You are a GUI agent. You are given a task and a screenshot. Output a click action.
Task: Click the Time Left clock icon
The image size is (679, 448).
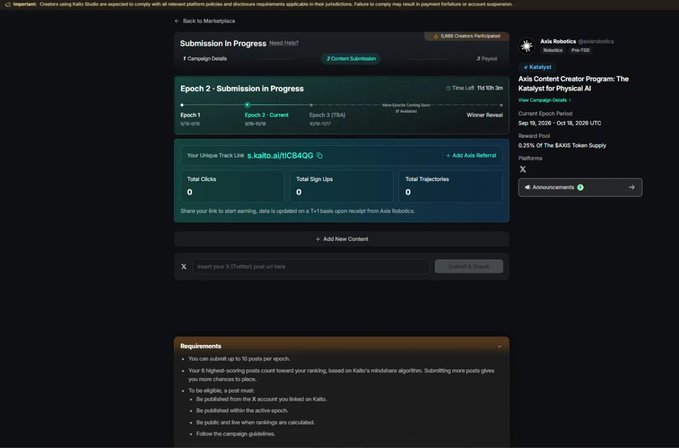tap(448, 88)
